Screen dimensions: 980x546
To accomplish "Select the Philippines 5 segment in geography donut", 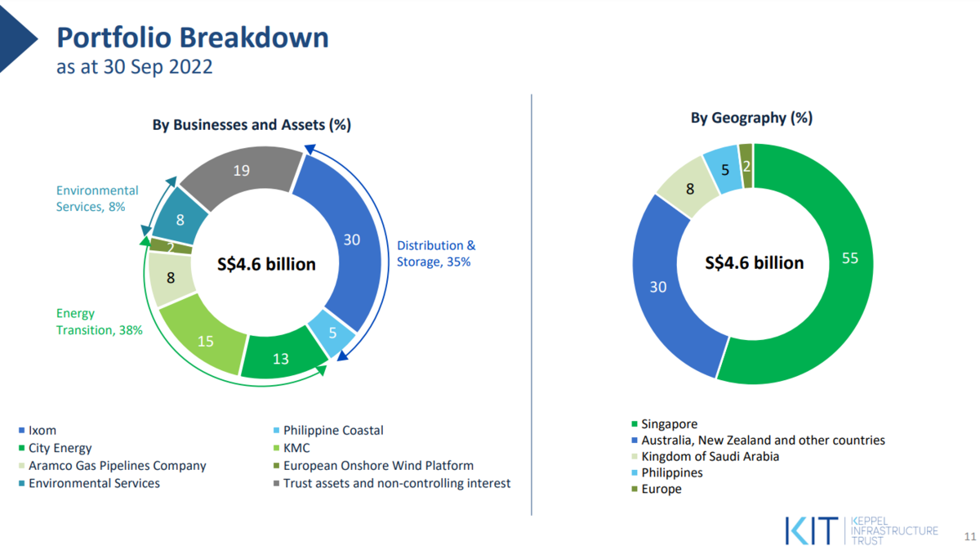I will pos(724,170).
